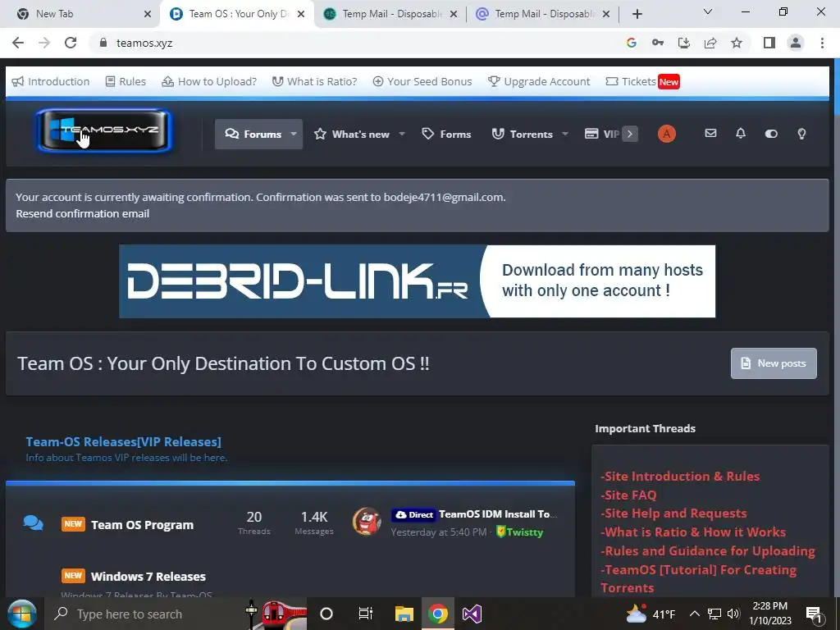Click the New posts button

(x=774, y=363)
